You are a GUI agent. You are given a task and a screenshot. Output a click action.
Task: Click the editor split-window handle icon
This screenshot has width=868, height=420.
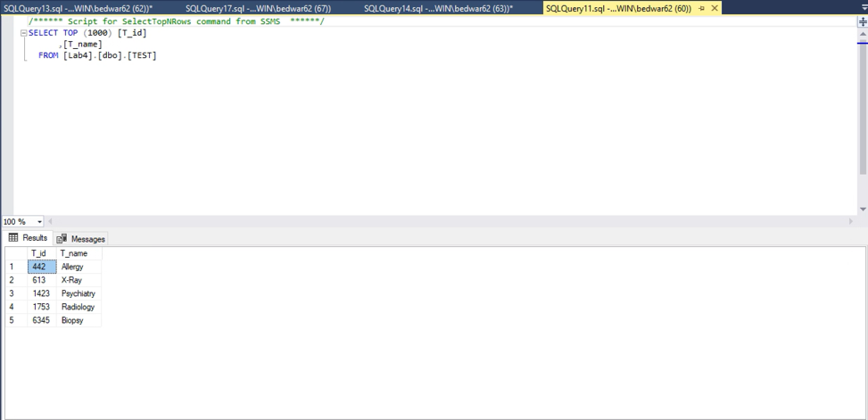coord(863,21)
